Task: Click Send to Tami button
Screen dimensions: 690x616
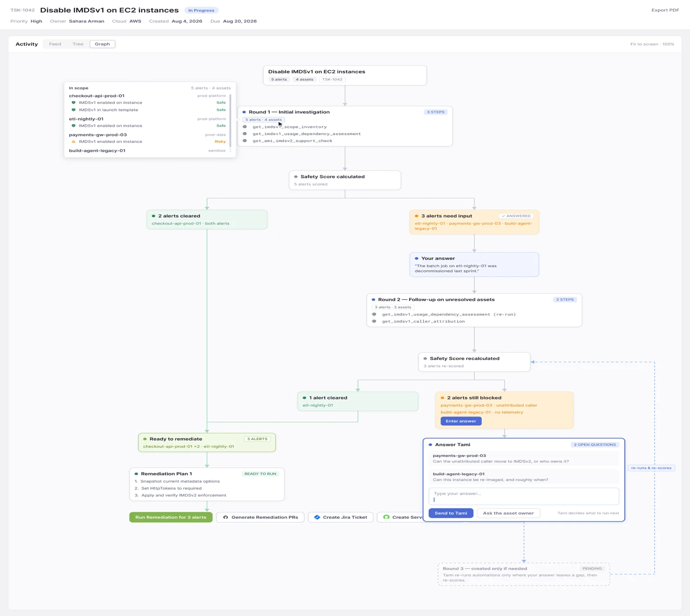Action: coord(451,513)
